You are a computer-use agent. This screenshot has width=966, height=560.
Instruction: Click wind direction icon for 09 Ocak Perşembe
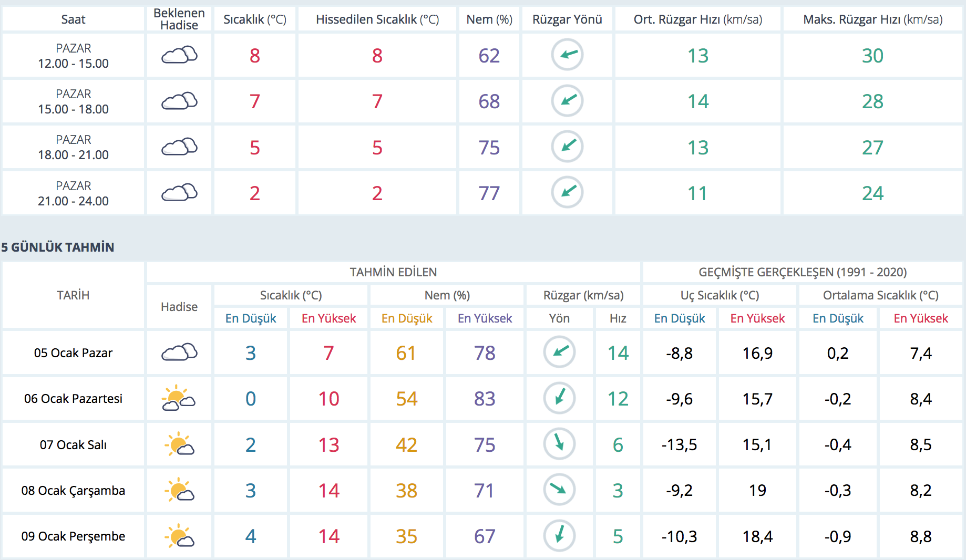[x=559, y=536]
